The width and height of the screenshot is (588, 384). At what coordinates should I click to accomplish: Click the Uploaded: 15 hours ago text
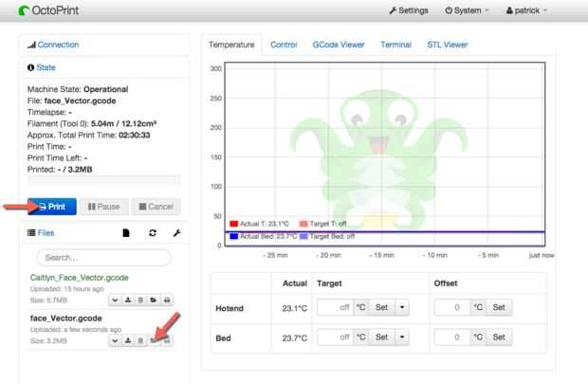[66, 289]
